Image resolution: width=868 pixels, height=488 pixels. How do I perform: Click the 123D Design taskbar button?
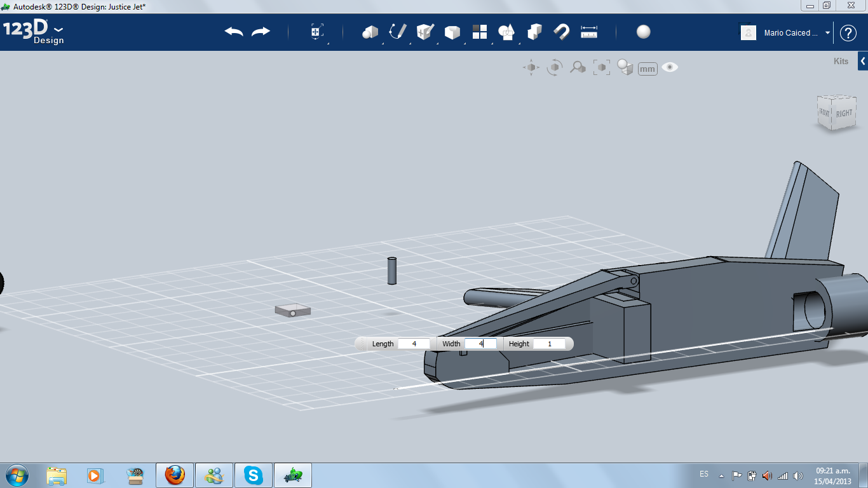point(293,475)
